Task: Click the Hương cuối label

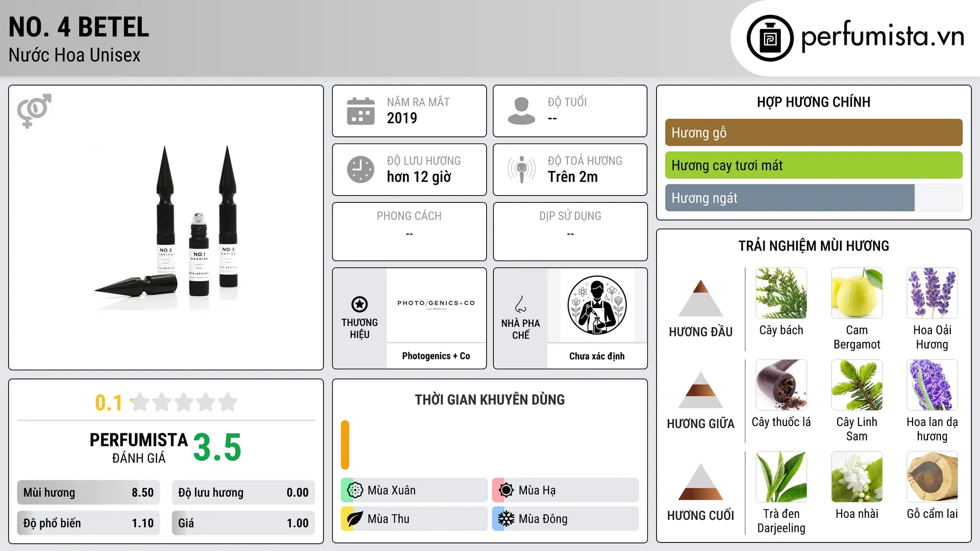Action: click(701, 516)
